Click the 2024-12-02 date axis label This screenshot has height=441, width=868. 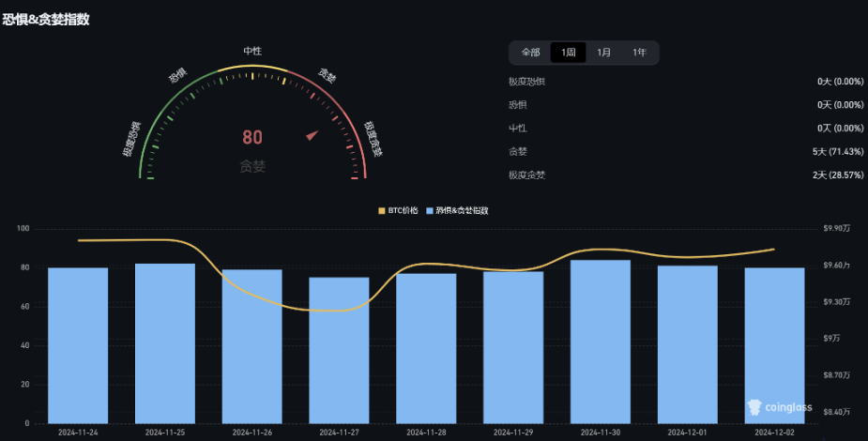pos(774,433)
